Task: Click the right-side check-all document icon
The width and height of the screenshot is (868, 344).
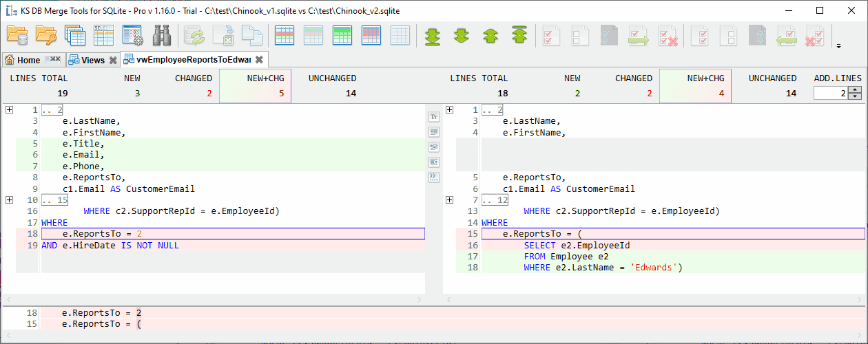Action: point(701,35)
